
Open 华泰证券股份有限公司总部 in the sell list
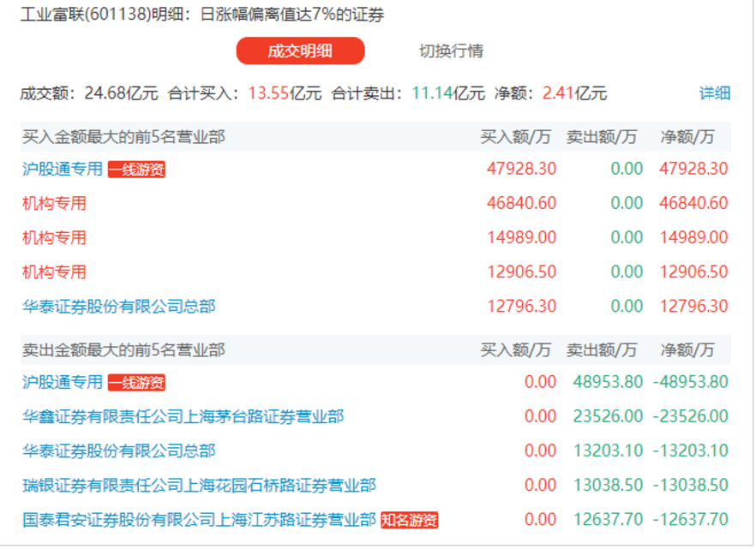coord(118,451)
